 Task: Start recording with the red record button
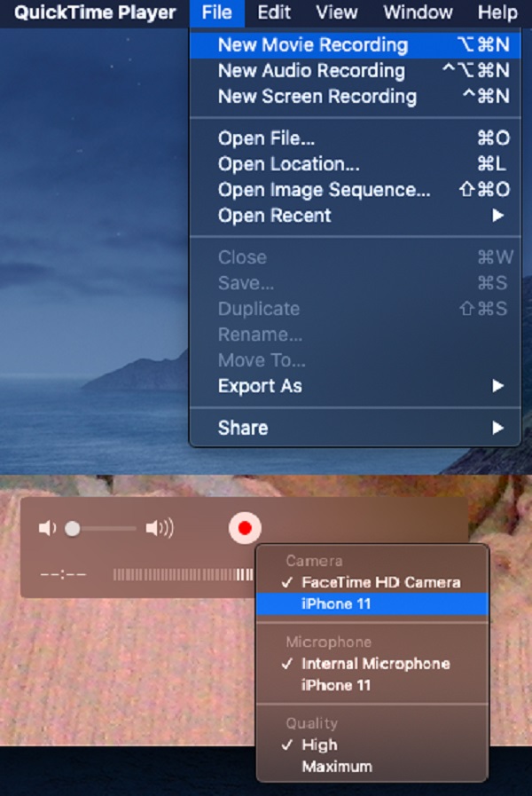tap(245, 528)
